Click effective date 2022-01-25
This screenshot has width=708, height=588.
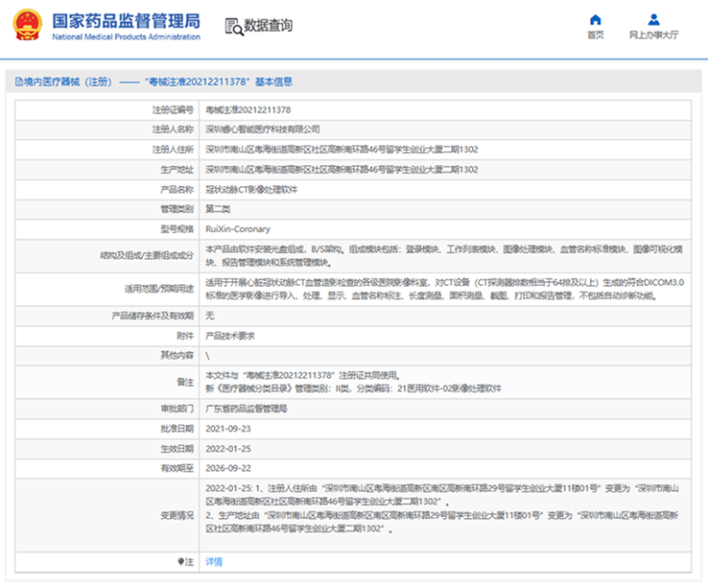[x=228, y=448]
